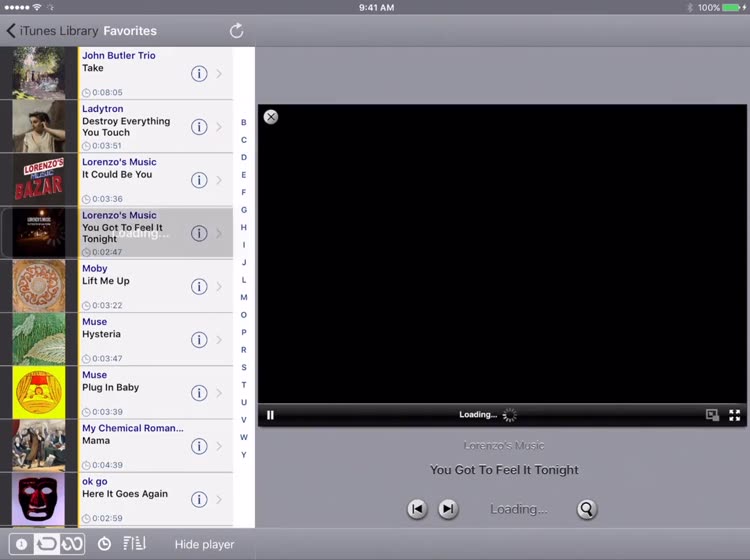Toggle shuffle-repeat mode
The image size is (750, 560).
coord(72,544)
